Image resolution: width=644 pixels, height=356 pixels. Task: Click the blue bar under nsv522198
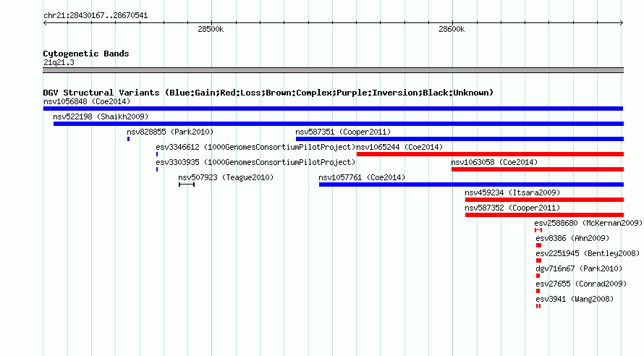[339, 124]
